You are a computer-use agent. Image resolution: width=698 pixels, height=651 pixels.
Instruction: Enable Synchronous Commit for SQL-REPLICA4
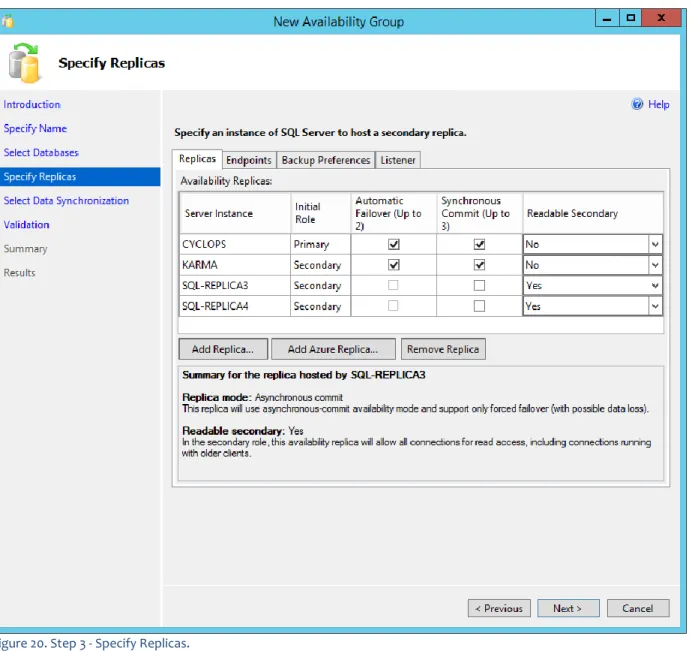point(479,306)
